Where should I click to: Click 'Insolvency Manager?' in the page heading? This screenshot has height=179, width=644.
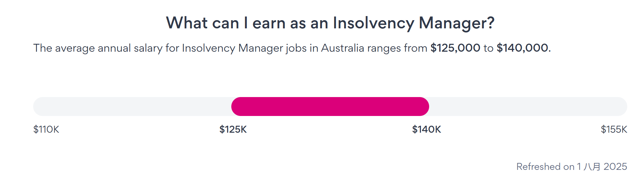413,23
